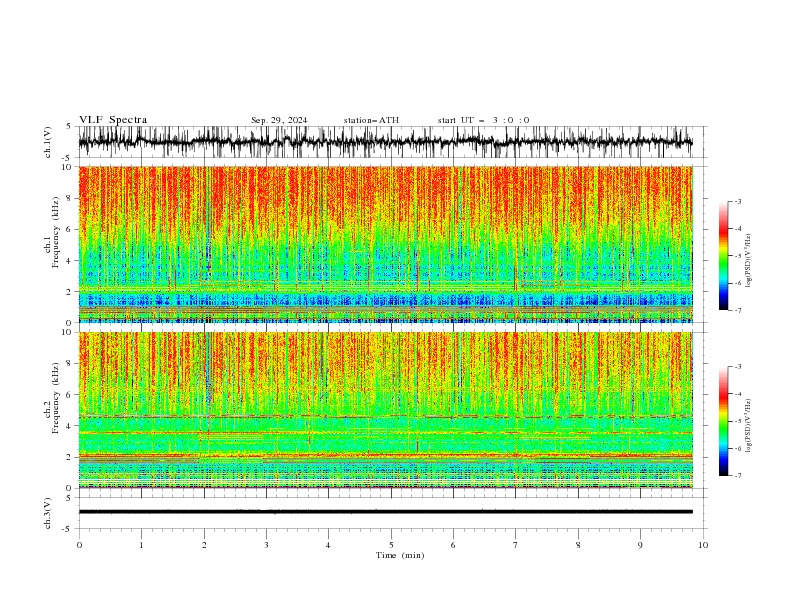Click the time axis tick label '0'

click(x=79, y=545)
